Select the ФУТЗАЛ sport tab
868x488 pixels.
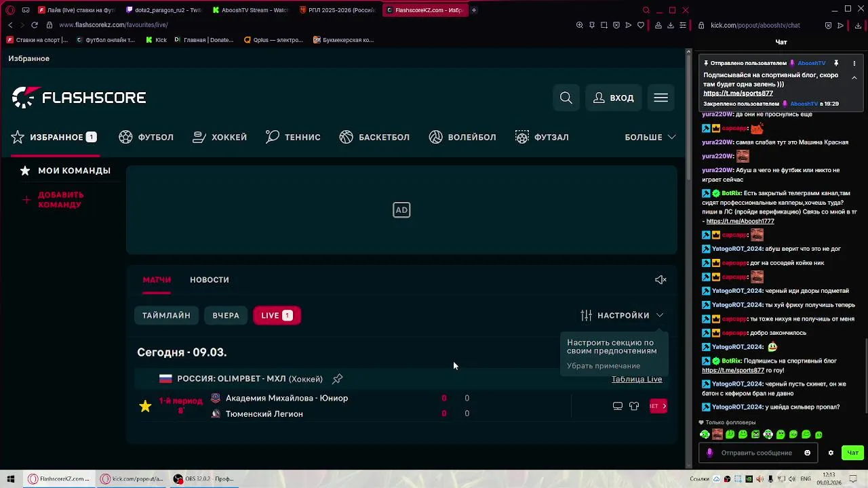tap(542, 137)
